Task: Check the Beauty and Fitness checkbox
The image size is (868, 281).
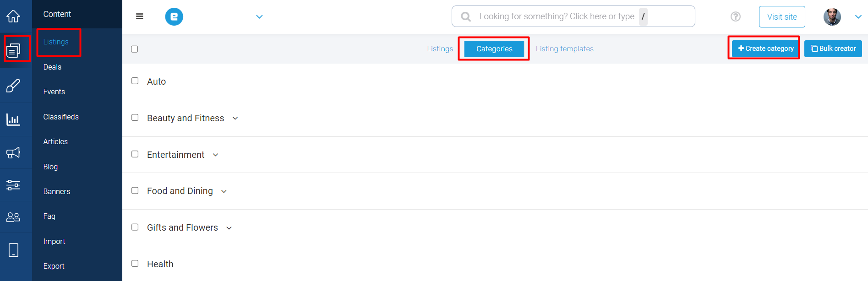Action: [135, 118]
